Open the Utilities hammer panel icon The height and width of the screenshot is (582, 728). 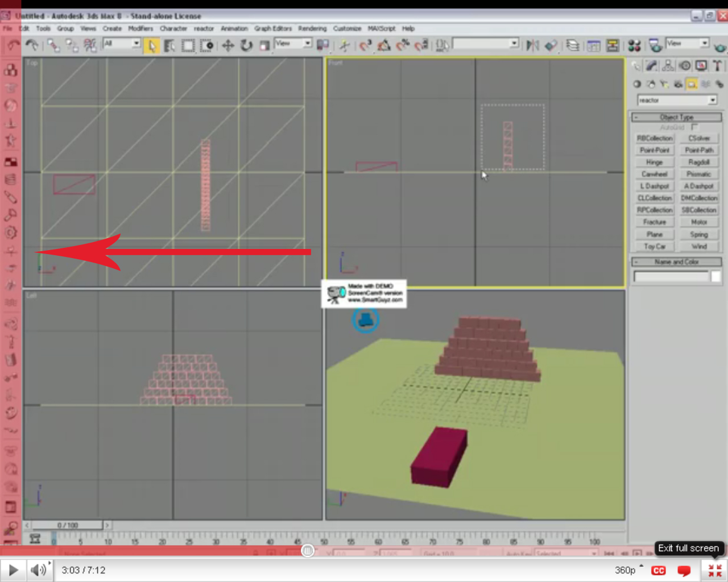coord(718,66)
